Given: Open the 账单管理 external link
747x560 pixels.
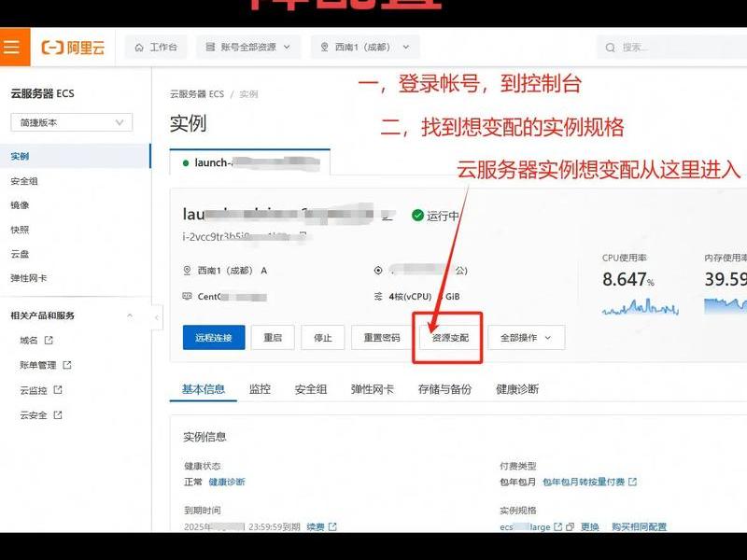Looking at the screenshot, I should [45, 365].
